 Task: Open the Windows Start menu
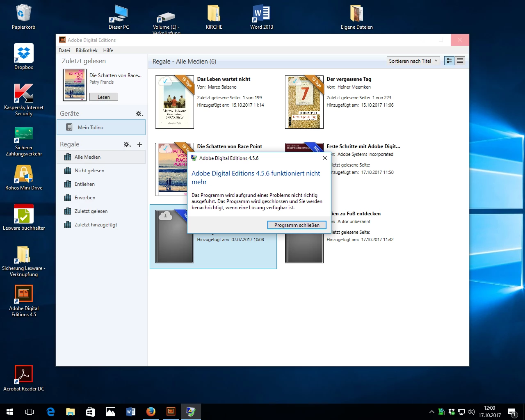pos(10,412)
